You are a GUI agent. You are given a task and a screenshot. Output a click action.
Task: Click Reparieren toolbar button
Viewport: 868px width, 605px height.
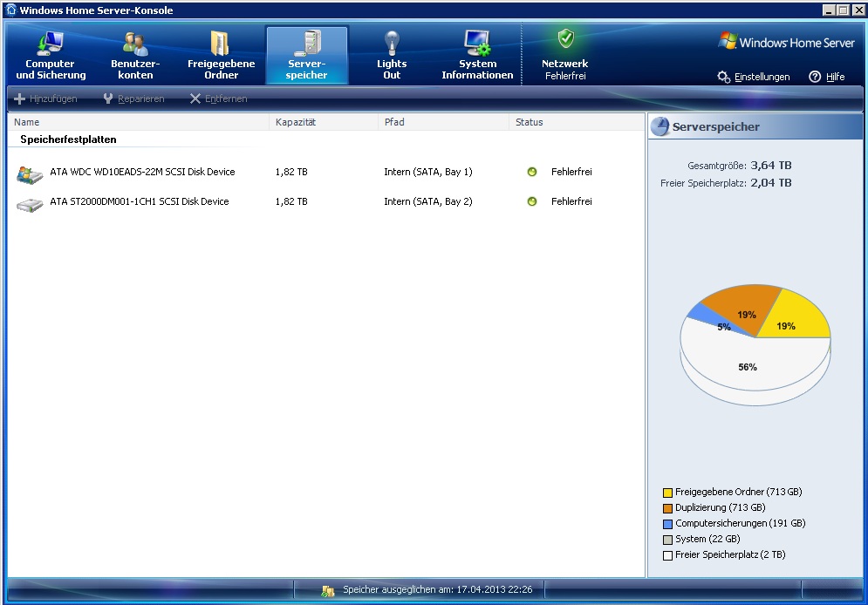point(134,99)
